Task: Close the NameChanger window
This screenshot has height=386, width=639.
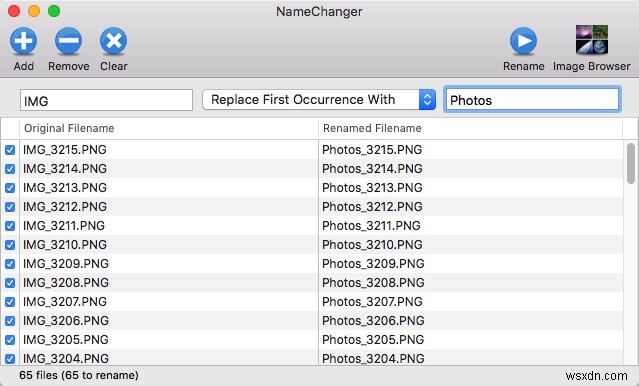Action: 14,11
